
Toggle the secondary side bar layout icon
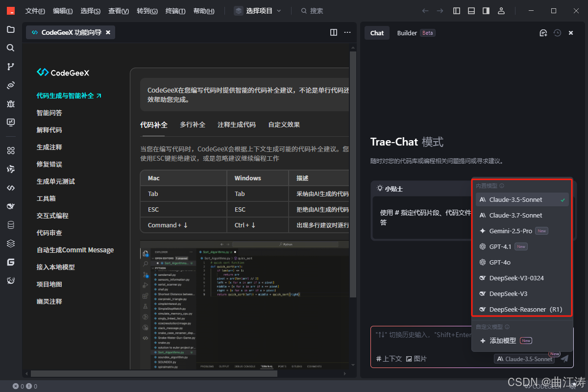point(486,11)
